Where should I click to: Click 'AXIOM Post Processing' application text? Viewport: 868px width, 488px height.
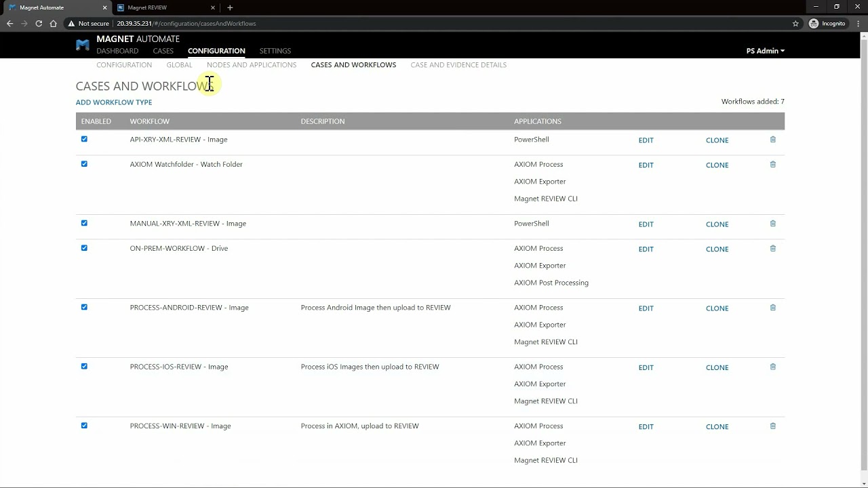pos(551,283)
